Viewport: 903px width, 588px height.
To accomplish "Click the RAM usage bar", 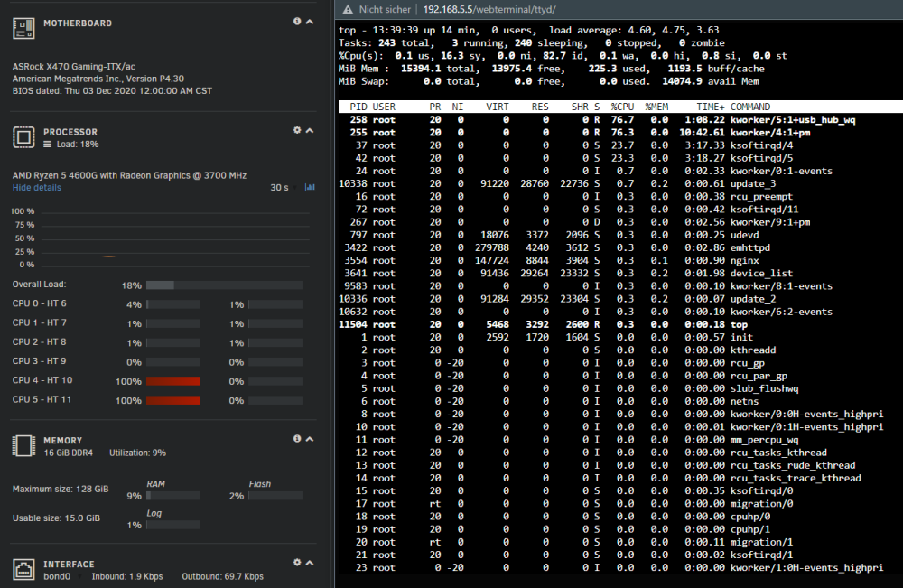I will tap(173, 496).
